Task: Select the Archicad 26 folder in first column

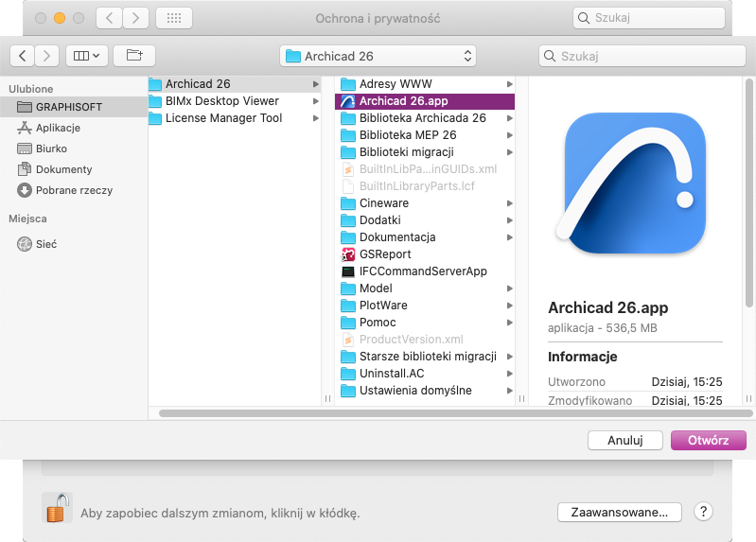Action: click(235, 84)
